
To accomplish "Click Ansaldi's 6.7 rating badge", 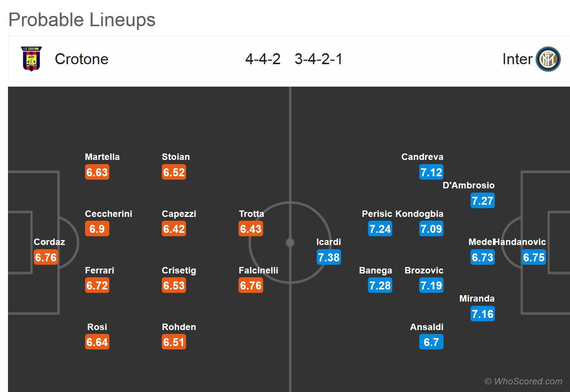I will pos(431,342).
